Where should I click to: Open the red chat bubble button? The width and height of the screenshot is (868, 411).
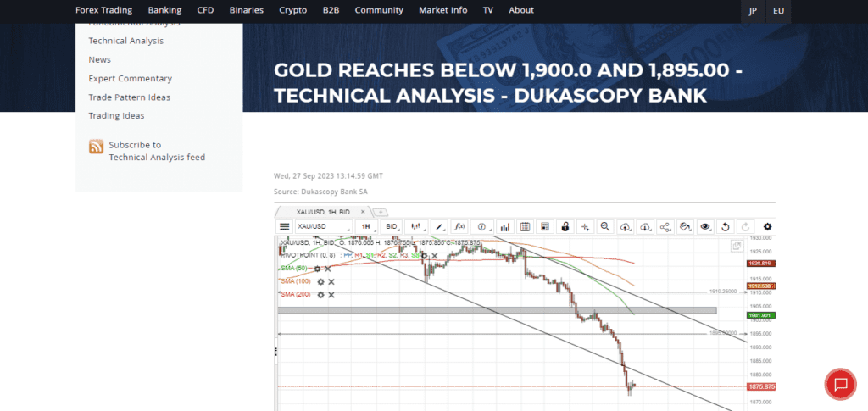tap(840, 384)
